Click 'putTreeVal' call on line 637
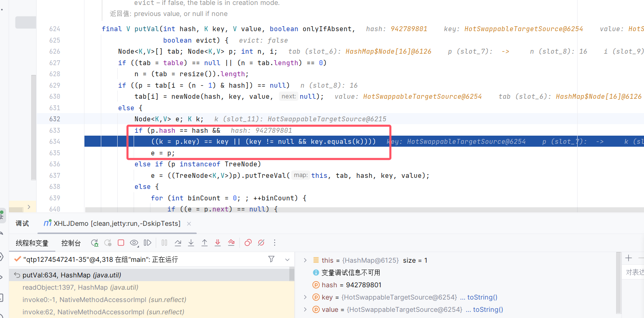This screenshot has width=644, height=318. coord(265,175)
